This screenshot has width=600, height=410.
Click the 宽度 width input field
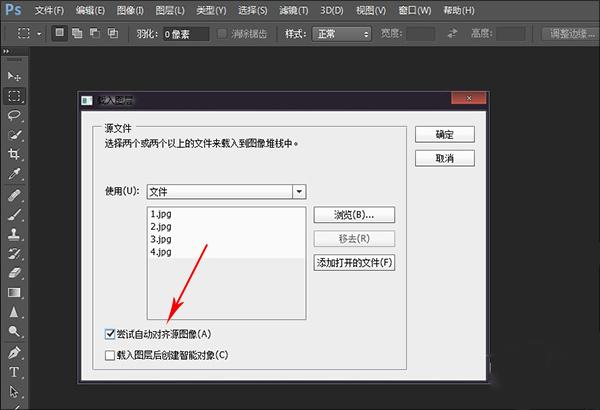420,34
